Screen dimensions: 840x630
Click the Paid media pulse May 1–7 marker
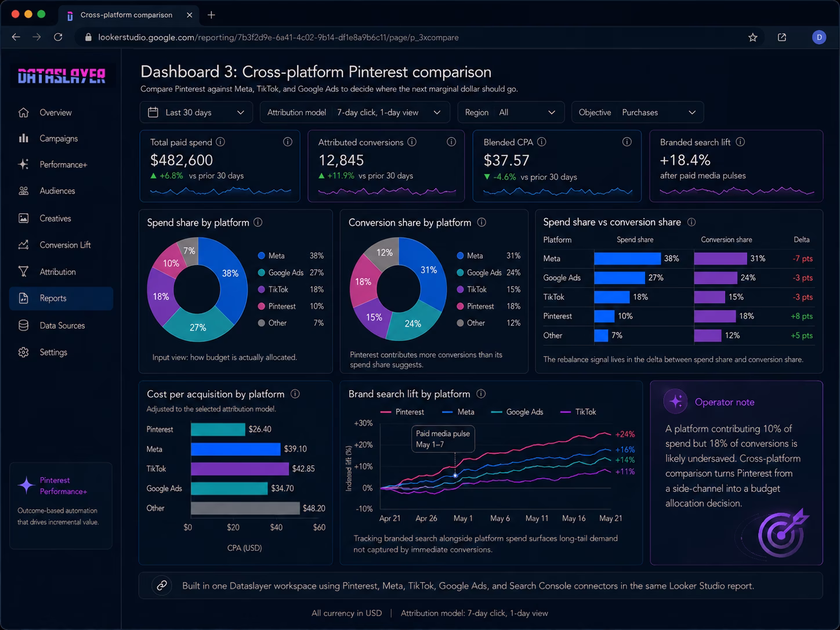pyautogui.click(x=455, y=475)
